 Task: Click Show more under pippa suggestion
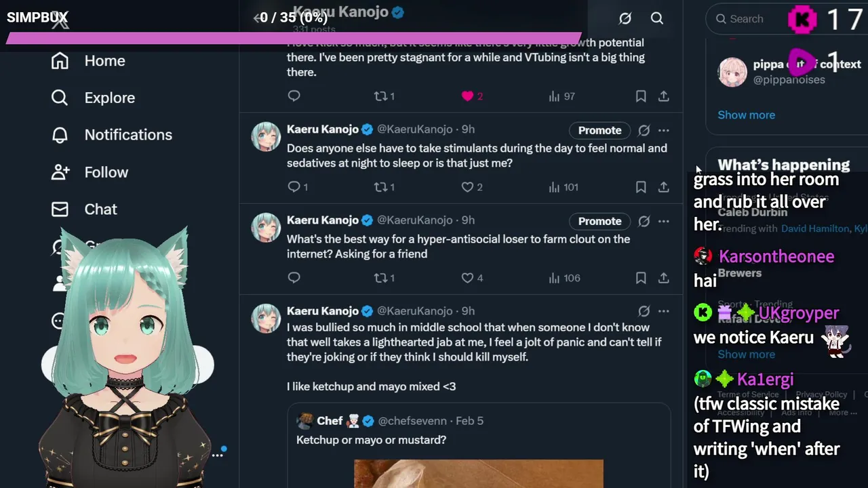tap(746, 115)
